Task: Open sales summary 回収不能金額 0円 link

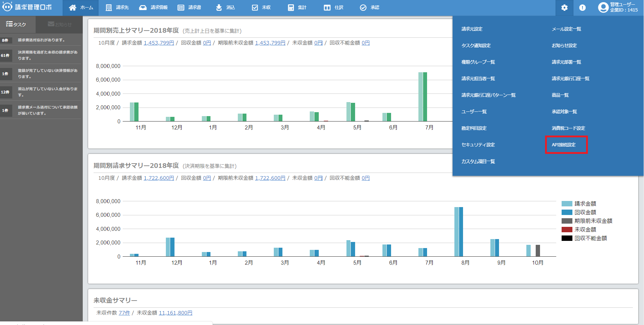Action: pos(366,43)
